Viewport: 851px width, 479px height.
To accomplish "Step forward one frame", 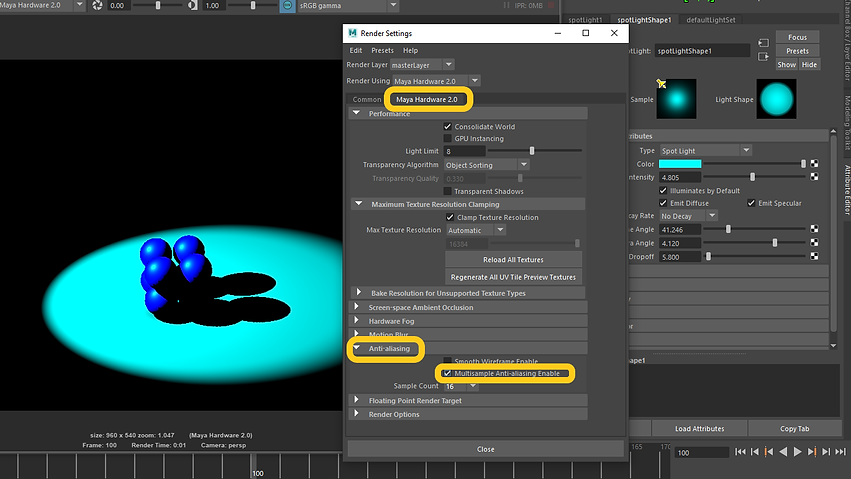I will (x=826, y=451).
